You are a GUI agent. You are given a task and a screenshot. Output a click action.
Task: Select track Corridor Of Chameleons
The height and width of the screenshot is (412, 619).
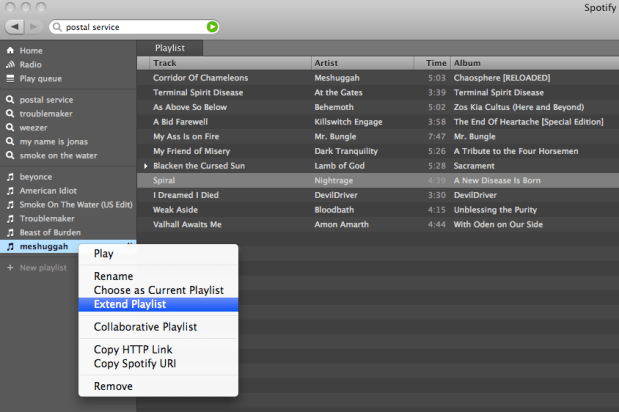click(201, 78)
